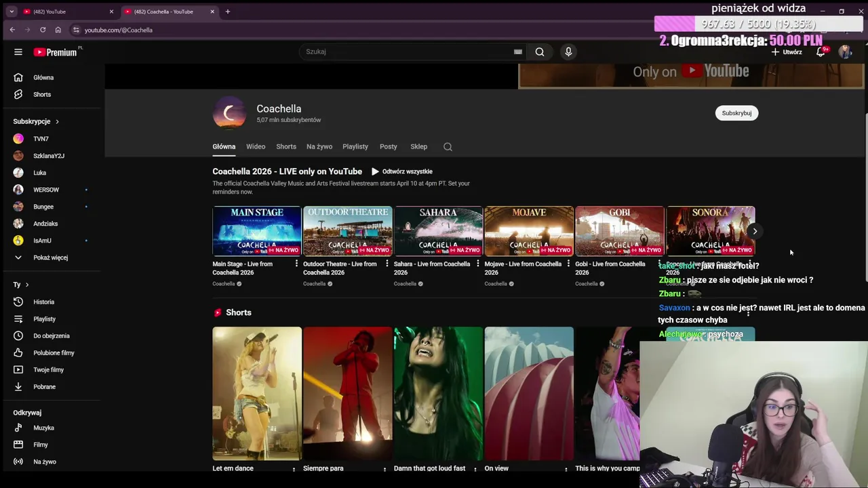Screen dimensions: 868x488
Task: Open Playlisty in the sidebar
Action: click(x=51, y=319)
